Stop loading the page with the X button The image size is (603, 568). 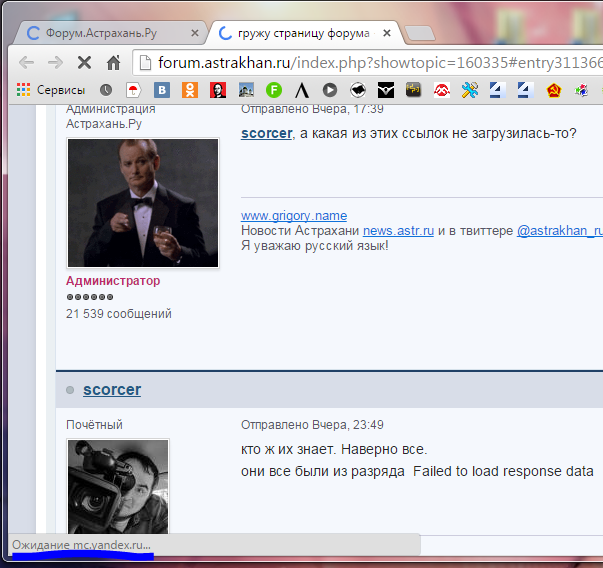coord(84,62)
